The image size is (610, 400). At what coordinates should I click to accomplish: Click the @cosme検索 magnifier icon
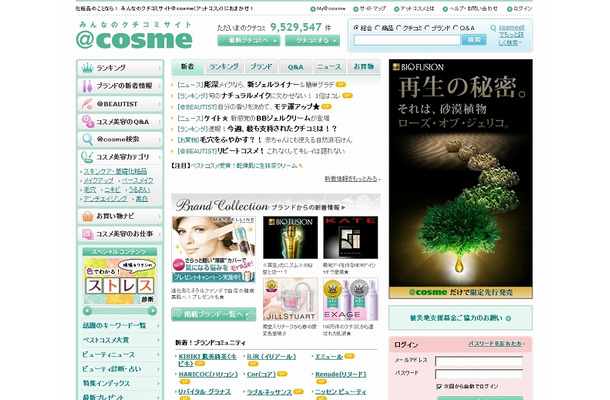click(87, 139)
